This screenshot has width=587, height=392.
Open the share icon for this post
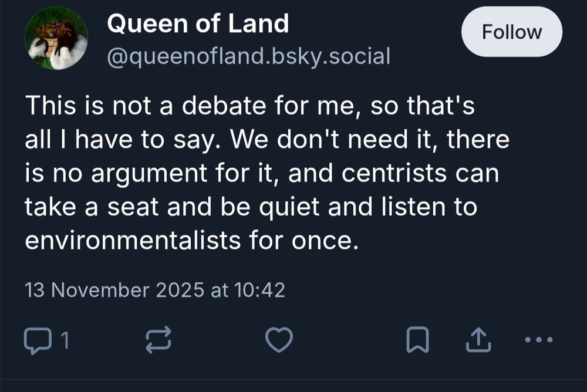pyautogui.click(x=478, y=340)
